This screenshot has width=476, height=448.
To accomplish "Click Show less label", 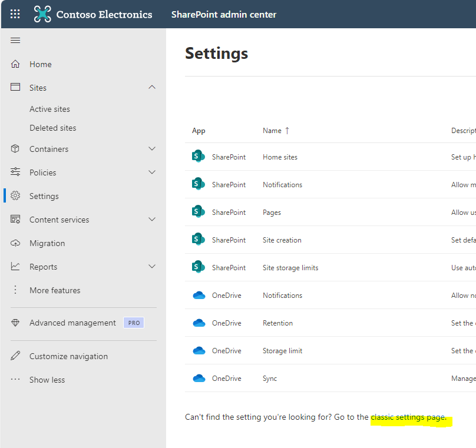I will 47,380.
